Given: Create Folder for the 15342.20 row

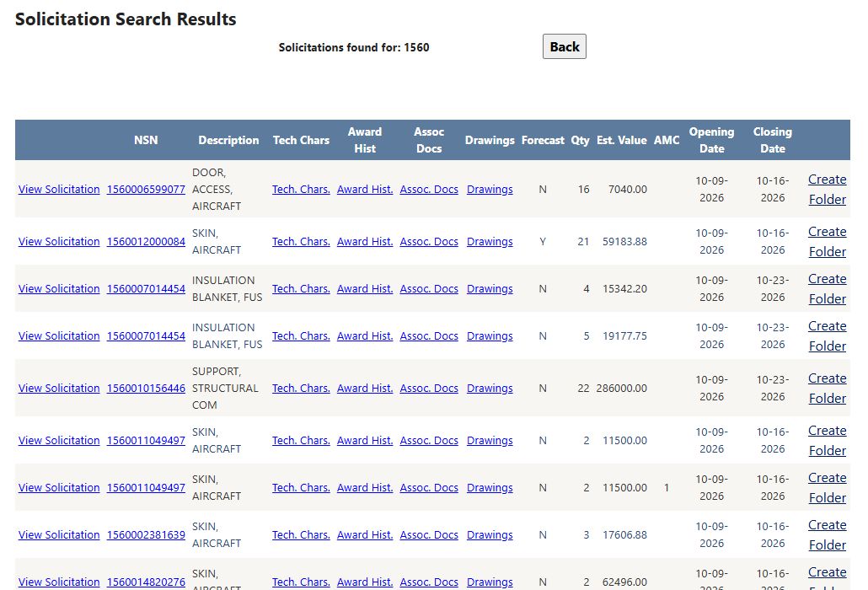Looking at the screenshot, I should coord(827,289).
